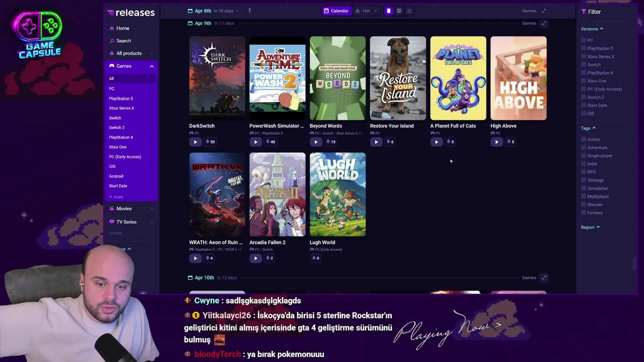Click the bell icon under A Planet Full of Cats

pos(450,142)
